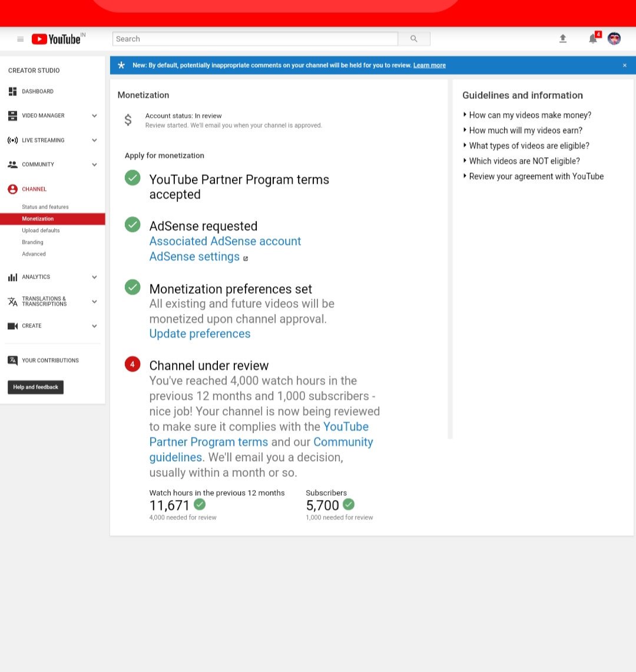Click the Channel person icon
636x672 pixels.
pyautogui.click(x=12, y=189)
